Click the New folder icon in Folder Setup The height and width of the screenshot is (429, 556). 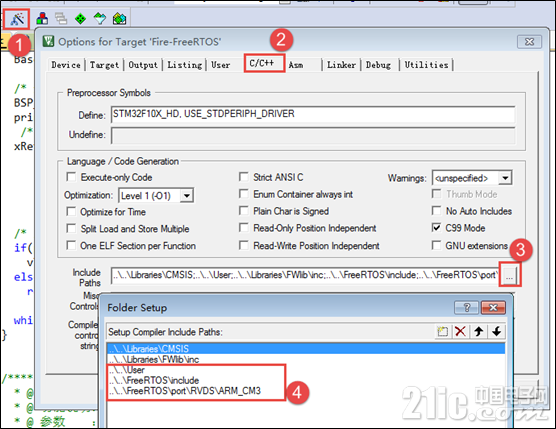[x=442, y=332]
